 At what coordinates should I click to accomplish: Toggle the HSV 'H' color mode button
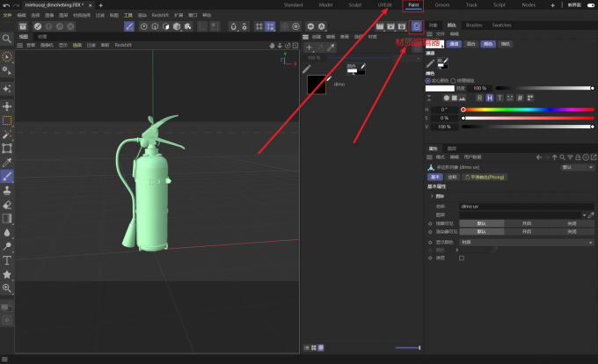[x=490, y=98]
